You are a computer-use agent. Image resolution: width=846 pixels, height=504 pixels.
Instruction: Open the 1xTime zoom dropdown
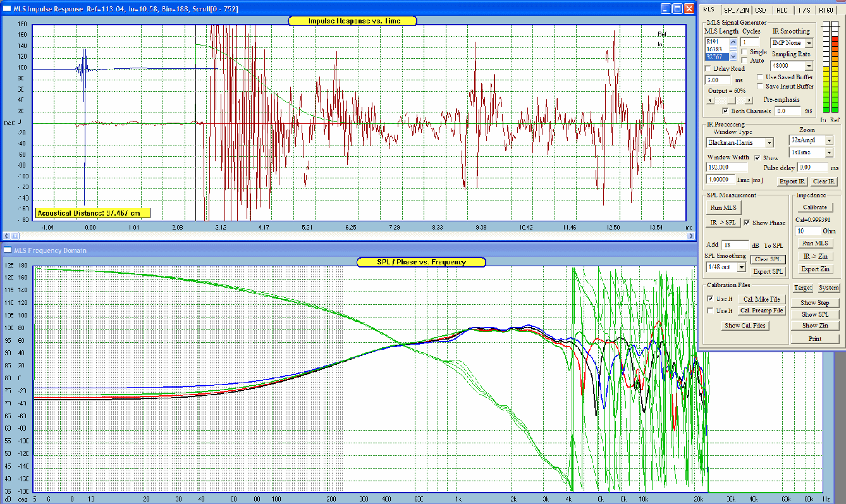(x=829, y=152)
